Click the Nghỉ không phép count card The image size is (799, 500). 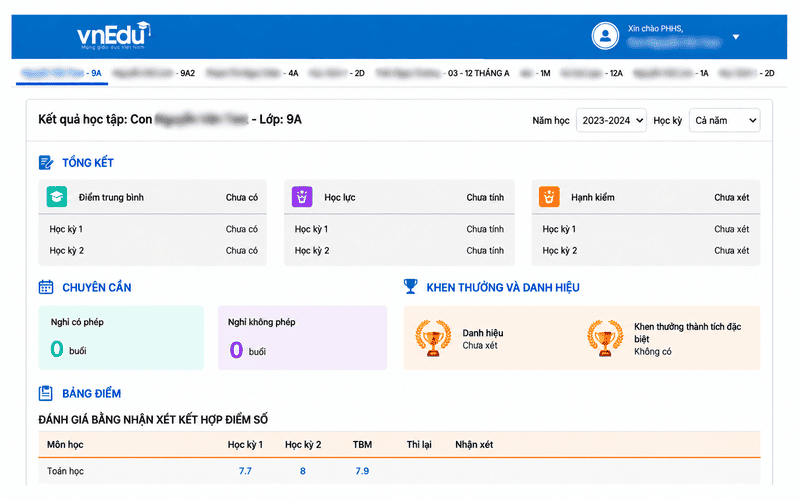[302, 337]
